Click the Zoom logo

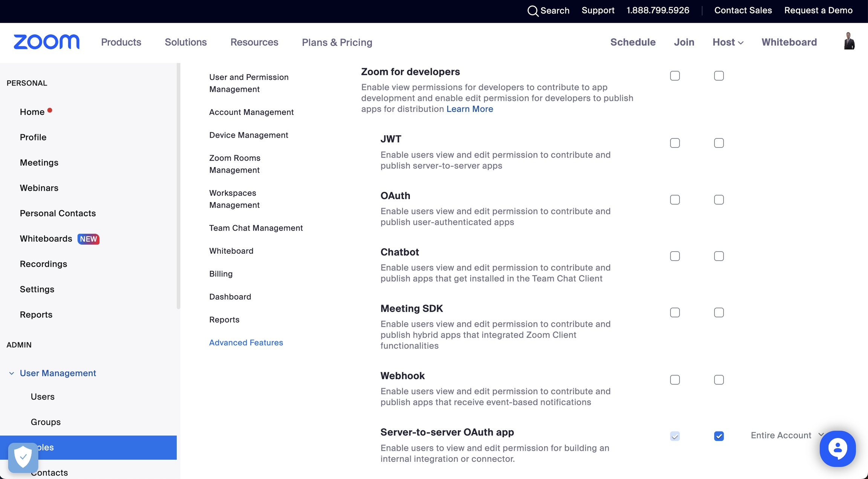pos(46,42)
